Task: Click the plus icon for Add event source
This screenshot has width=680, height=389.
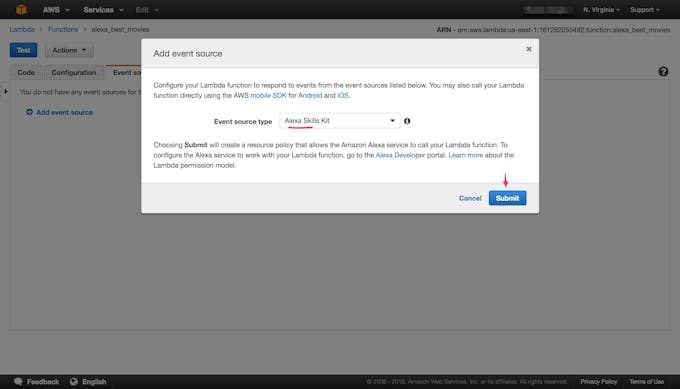Action: (29, 112)
